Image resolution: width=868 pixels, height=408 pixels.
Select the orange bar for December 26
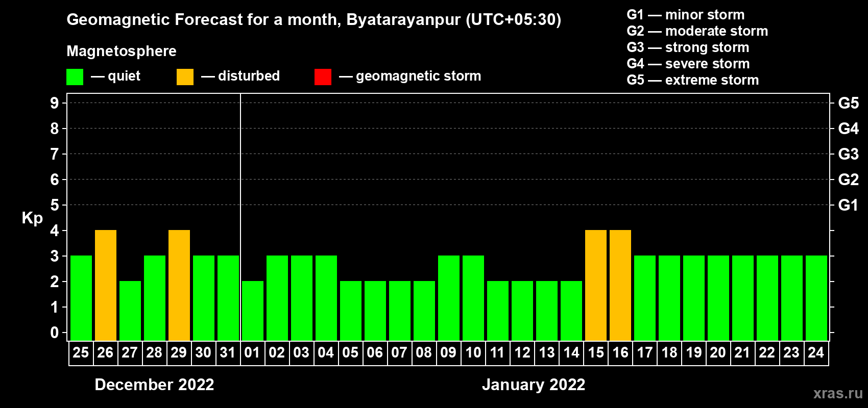pos(106,286)
